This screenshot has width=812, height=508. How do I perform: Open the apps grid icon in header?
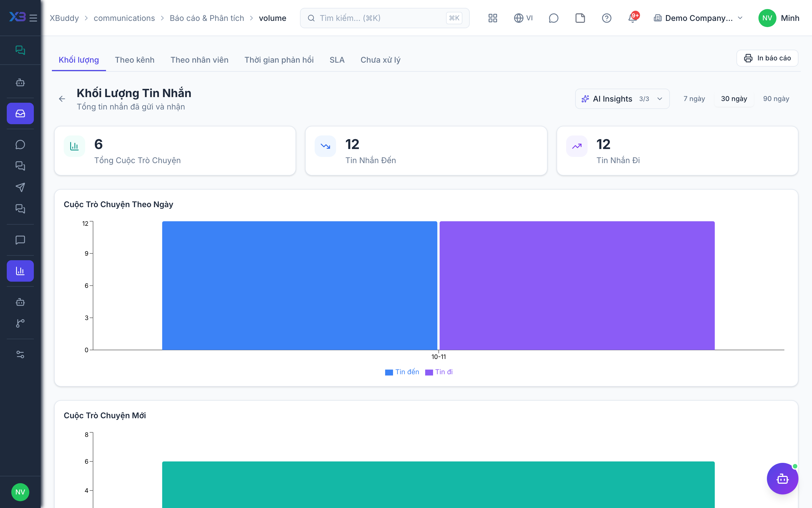click(x=493, y=18)
